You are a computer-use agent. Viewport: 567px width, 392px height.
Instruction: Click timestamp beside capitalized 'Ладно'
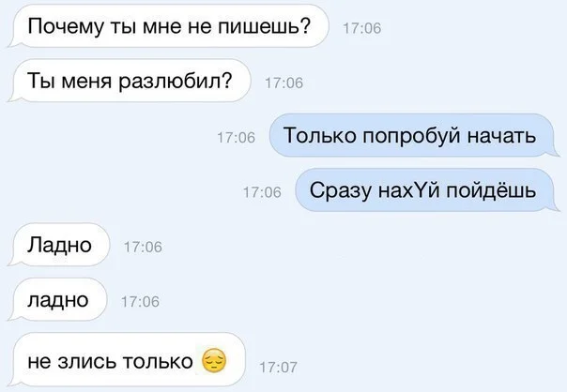click(143, 248)
